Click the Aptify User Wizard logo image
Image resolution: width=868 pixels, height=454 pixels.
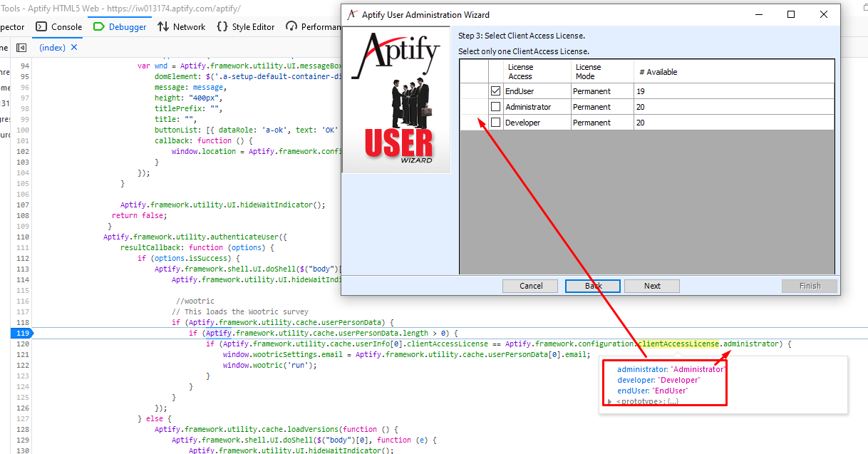point(396,100)
